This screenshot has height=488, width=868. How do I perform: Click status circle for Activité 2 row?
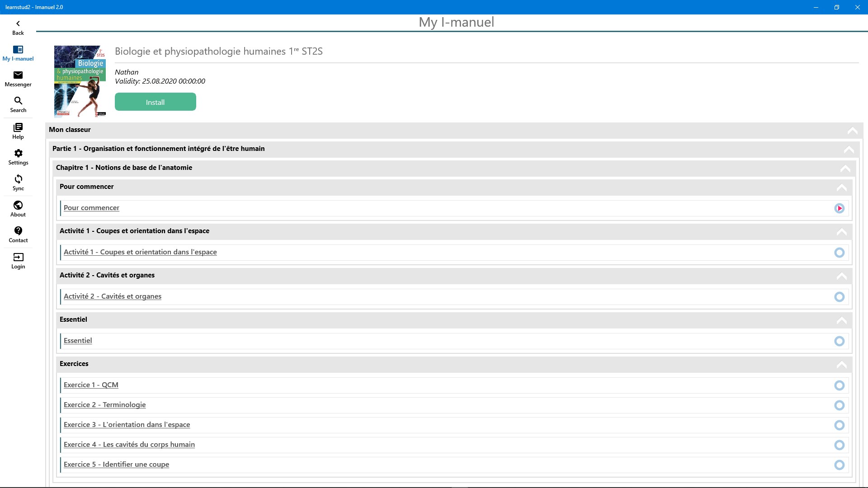pyautogui.click(x=839, y=297)
